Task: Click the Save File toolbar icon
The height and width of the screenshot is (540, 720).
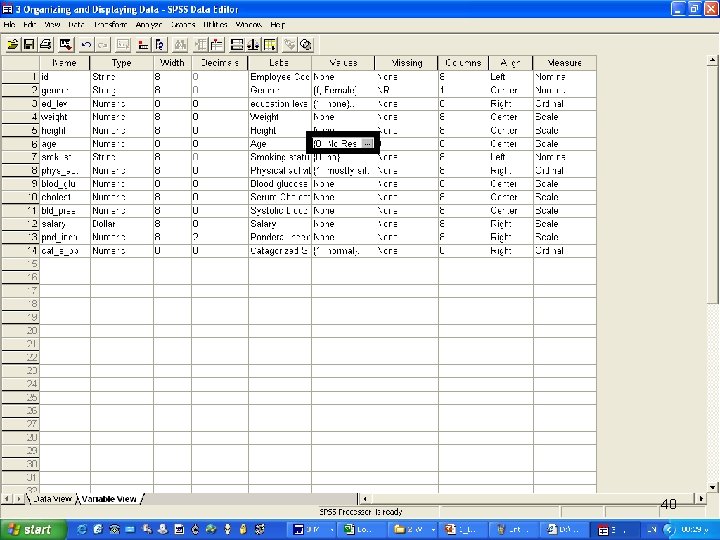Action: pos(29,45)
